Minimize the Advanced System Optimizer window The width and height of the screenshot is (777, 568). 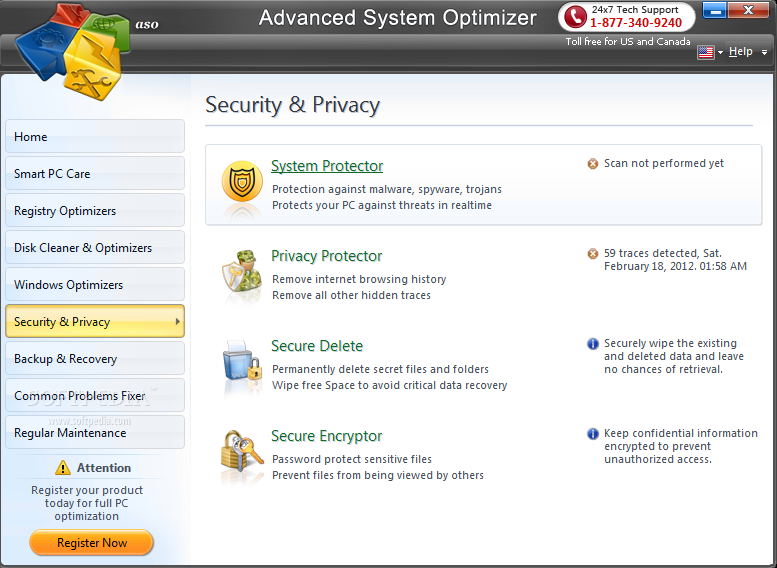coord(715,10)
